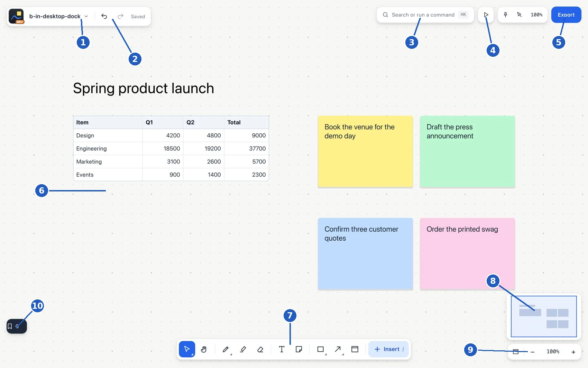The width and height of the screenshot is (588, 368).
Task: Zoom out with the minus button
Action: 533,352
